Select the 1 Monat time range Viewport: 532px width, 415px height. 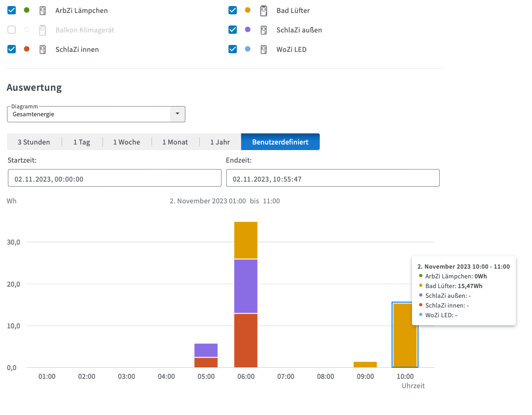click(175, 142)
